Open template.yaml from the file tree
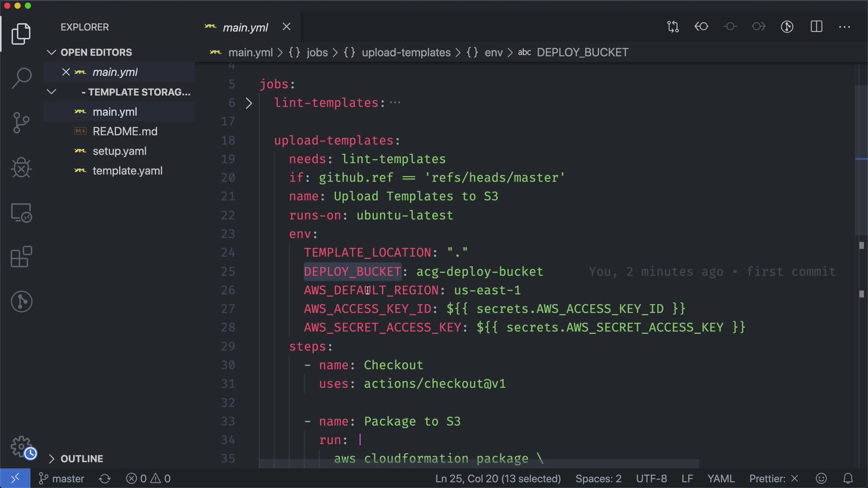This screenshot has height=488, width=868. click(x=127, y=171)
